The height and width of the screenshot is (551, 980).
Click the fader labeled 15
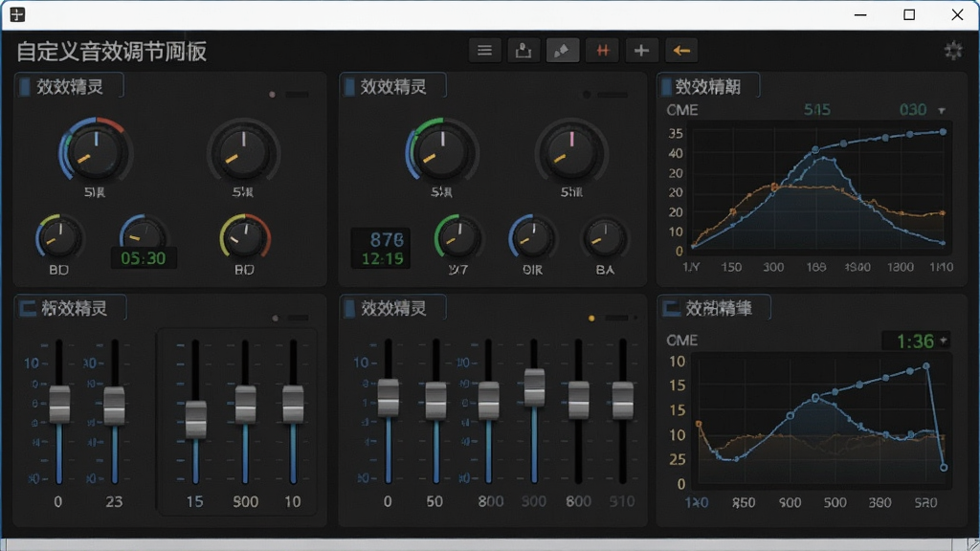pyautogui.click(x=195, y=420)
